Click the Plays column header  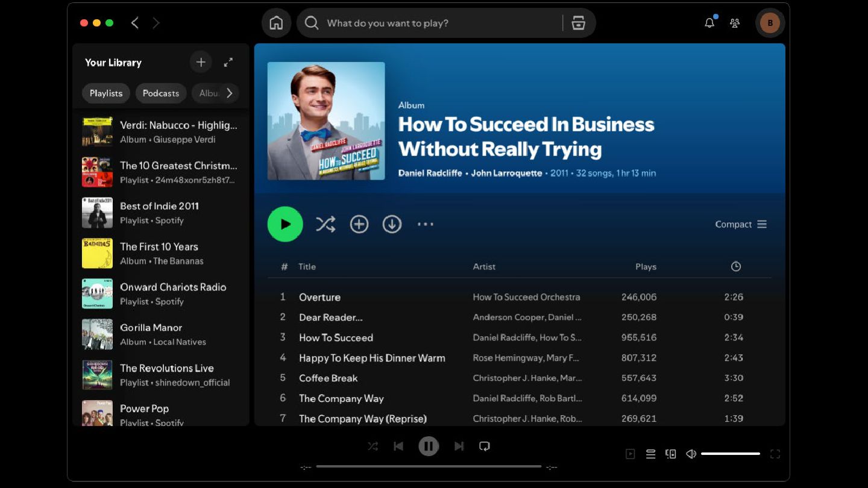646,266
